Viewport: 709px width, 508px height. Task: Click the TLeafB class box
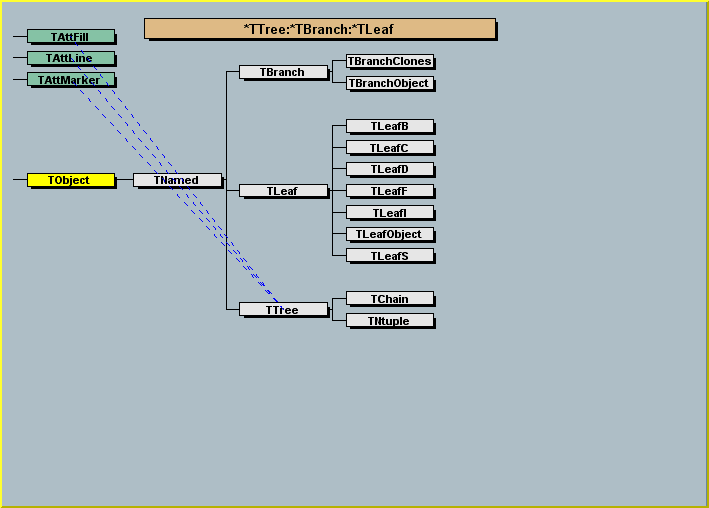pos(390,126)
